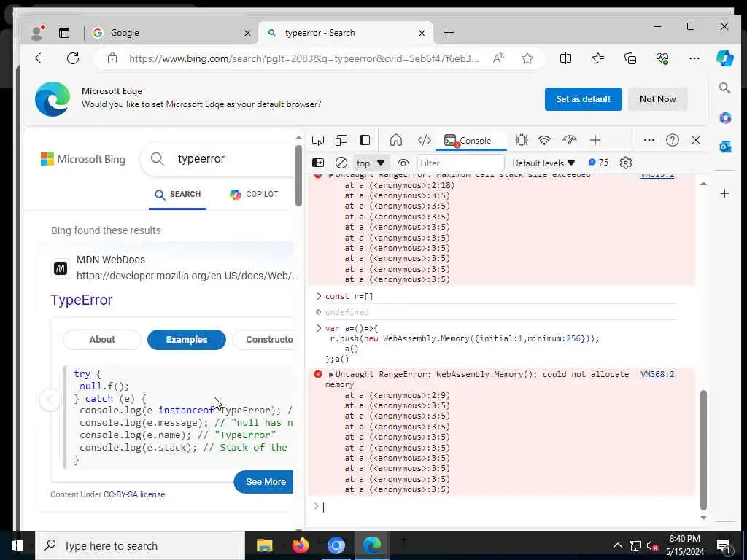The width and height of the screenshot is (747, 560).
Task: Open Browser essentials heart icon
Action: coord(662,58)
